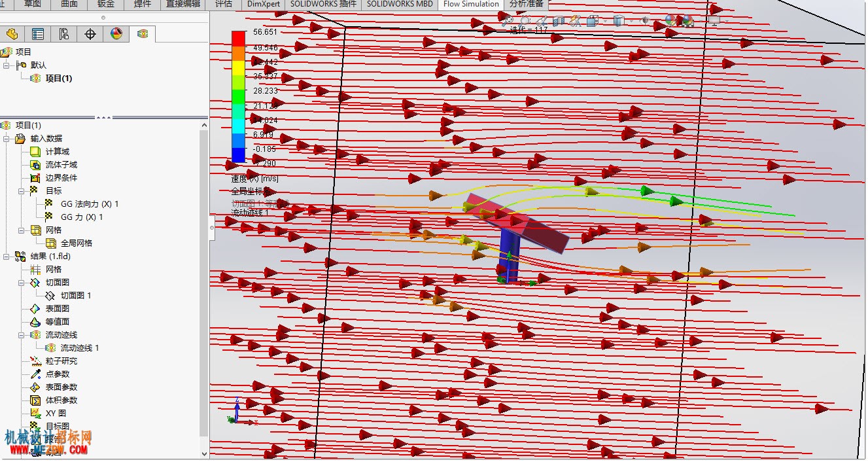
Task: Open the 草图 ribbon tab
Action: (33, 4)
